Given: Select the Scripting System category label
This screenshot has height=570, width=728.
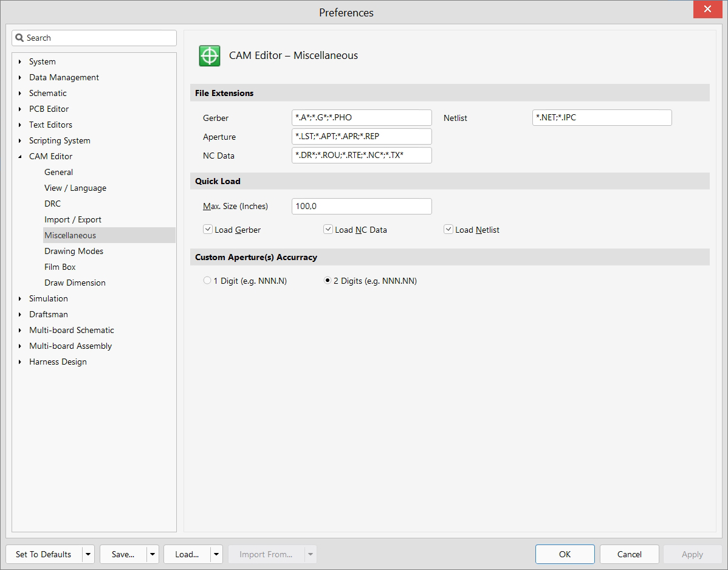Looking at the screenshot, I should point(60,140).
